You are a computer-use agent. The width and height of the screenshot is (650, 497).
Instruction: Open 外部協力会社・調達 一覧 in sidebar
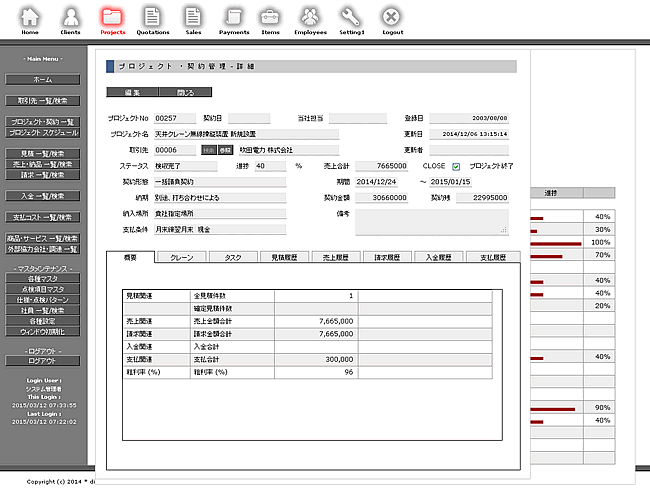pyautogui.click(x=43, y=249)
